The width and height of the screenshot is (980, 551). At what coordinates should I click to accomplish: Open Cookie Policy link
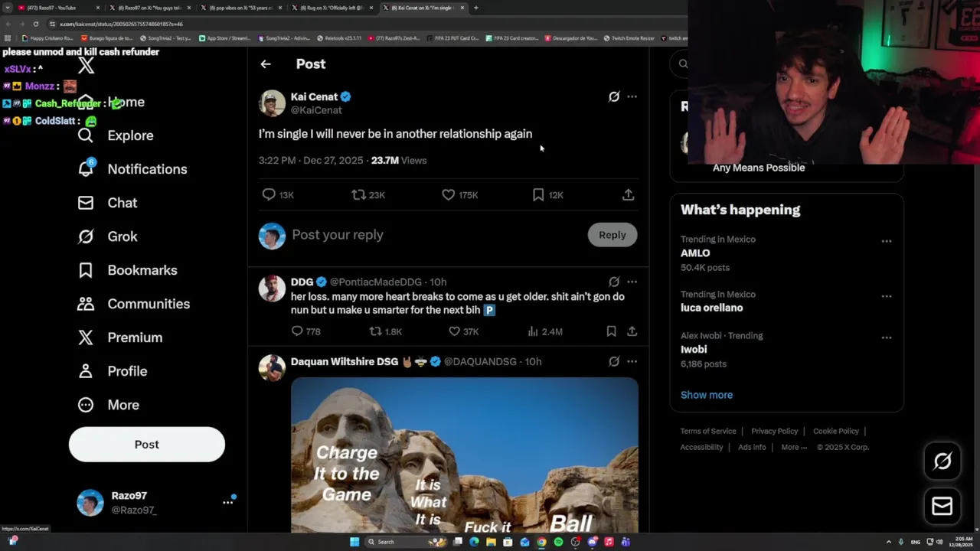coord(836,431)
